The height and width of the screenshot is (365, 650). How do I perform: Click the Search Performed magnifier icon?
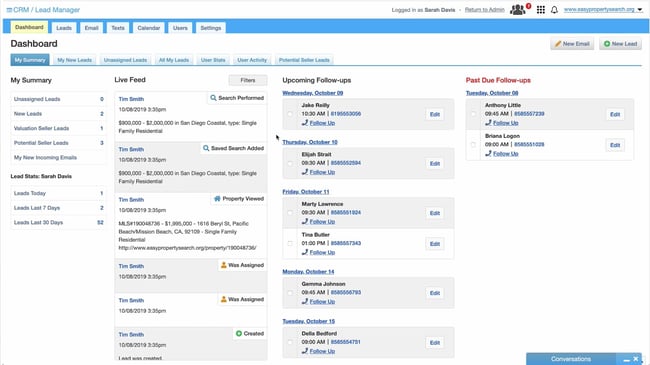coord(213,98)
